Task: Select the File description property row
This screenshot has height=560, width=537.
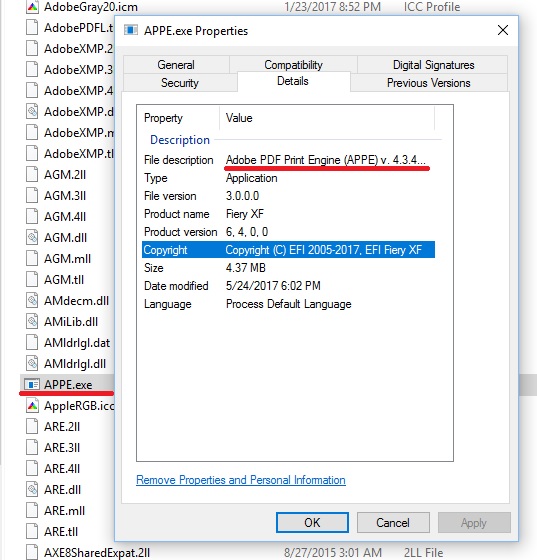Action: tap(288, 160)
